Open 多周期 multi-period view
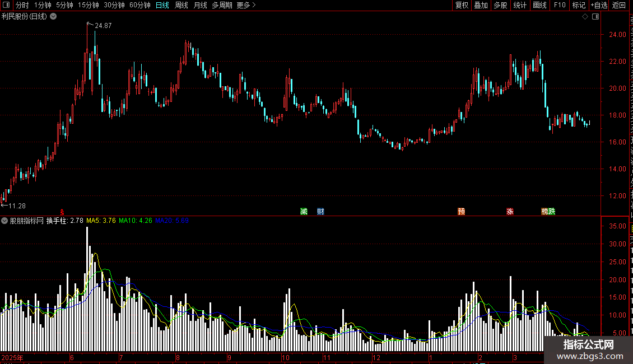Screen dimensions: 633x364 (222, 5)
